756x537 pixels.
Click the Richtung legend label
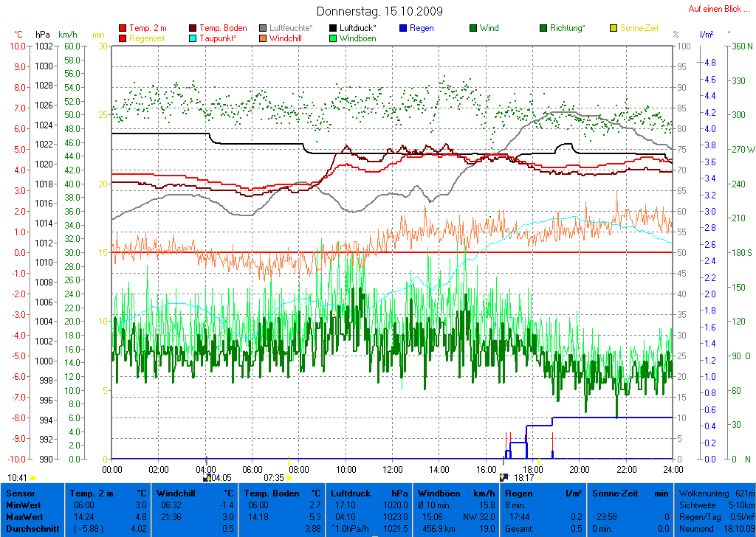[x=567, y=29]
